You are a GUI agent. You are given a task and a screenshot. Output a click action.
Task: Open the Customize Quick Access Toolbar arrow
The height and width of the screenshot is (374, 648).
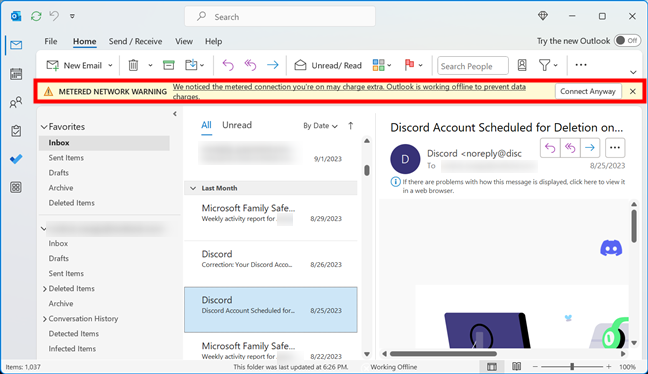point(72,16)
